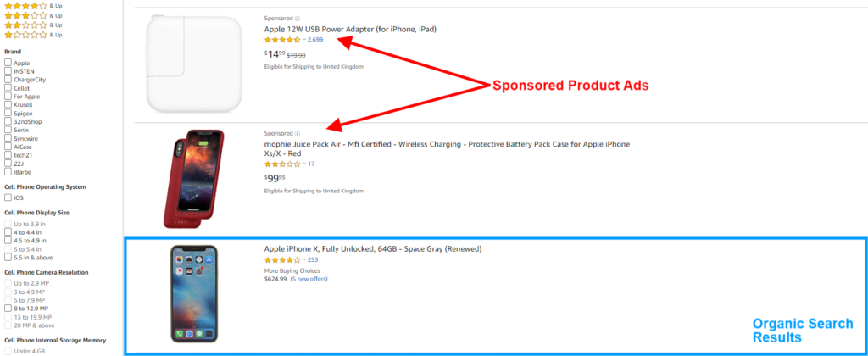This screenshot has width=868, height=356.
Task: Click the Apple 12W adapter star rating
Action: pos(281,40)
